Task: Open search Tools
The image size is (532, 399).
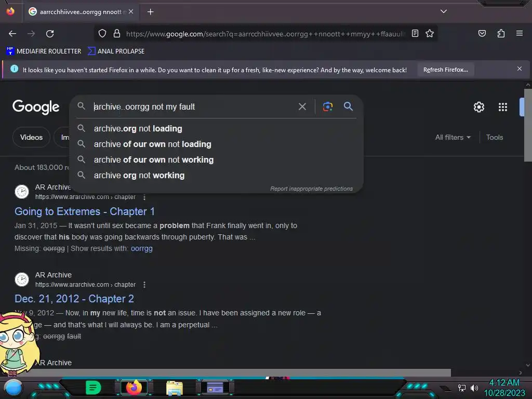Action: tap(495, 137)
